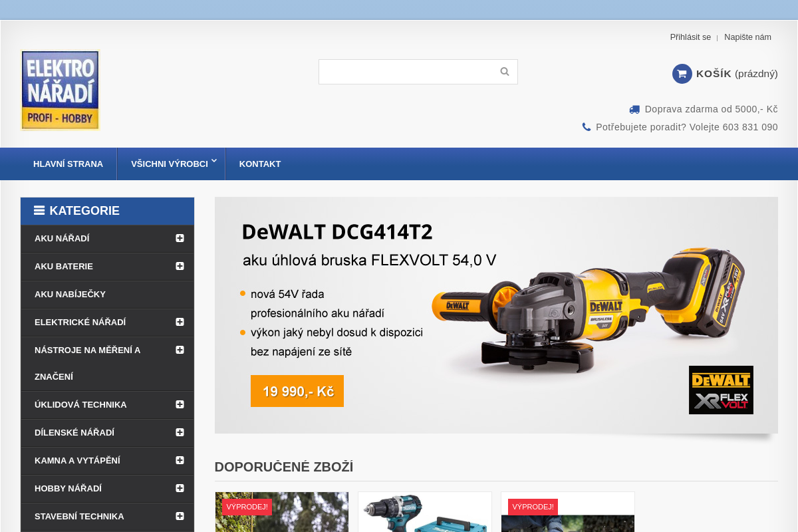This screenshot has height=532, width=798.
Task: Click DOPORUČENÉ ZBOŽÍ section heading
Action: pyautogui.click(x=284, y=467)
